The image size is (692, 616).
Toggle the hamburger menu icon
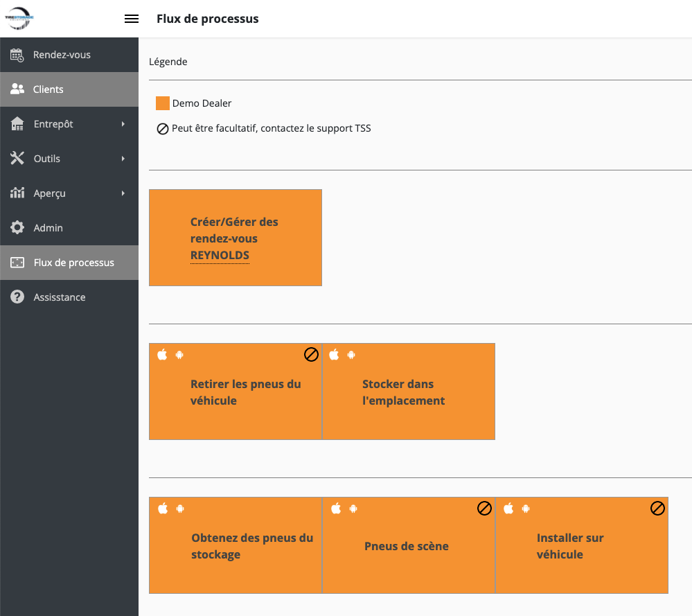(132, 19)
